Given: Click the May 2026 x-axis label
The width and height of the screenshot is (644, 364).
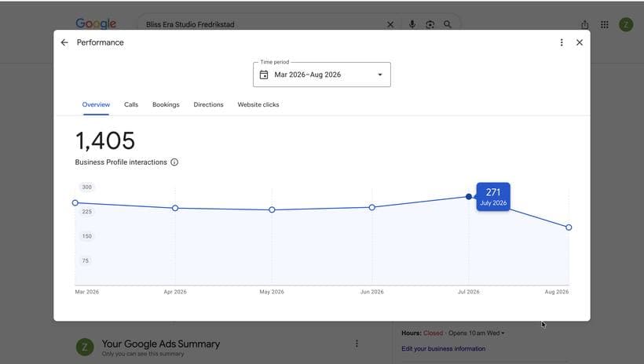Looking at the screenshot, I should click(272, 292).
